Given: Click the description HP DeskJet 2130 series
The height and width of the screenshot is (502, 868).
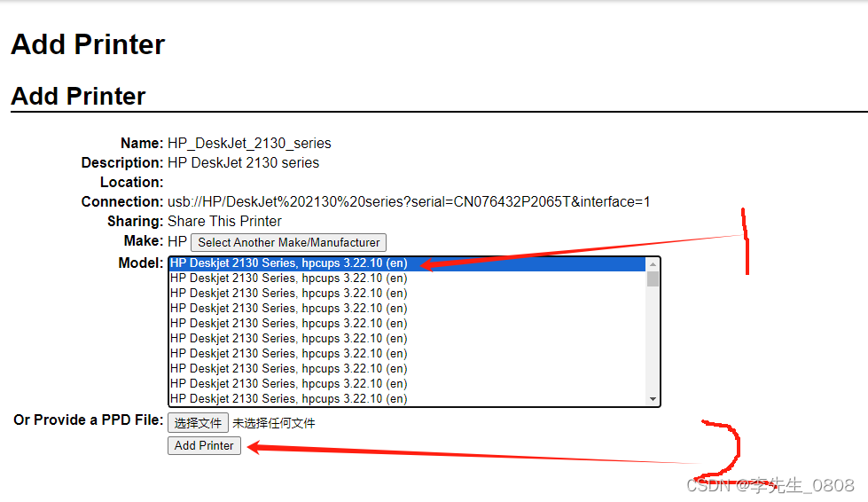Looking at the screenshot, I should coord(244,162).
